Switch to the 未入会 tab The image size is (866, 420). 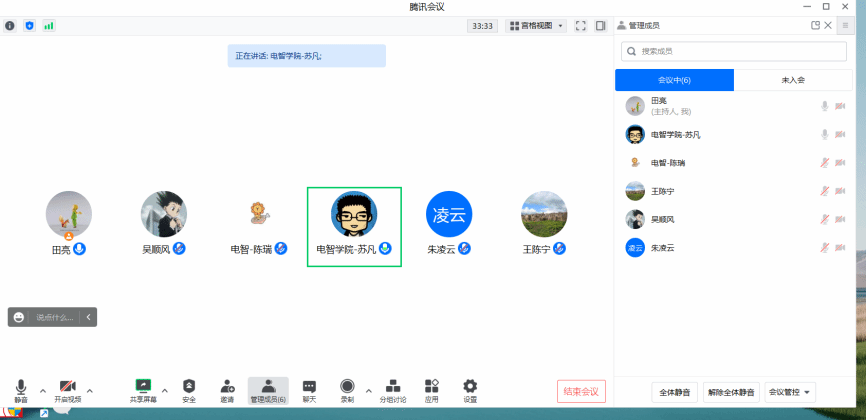(x=793, y=80)
